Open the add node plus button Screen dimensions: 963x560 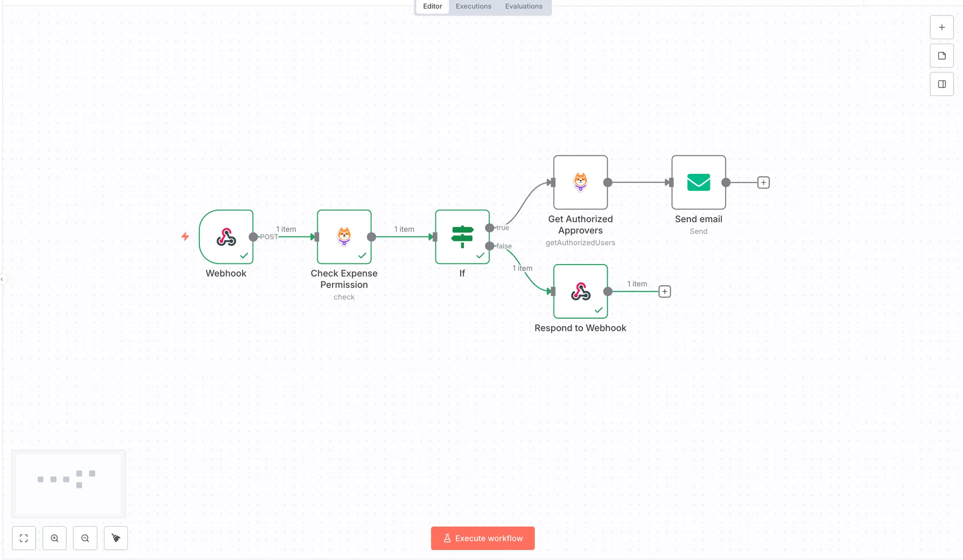pyautogui.click(x=941, y=27)
